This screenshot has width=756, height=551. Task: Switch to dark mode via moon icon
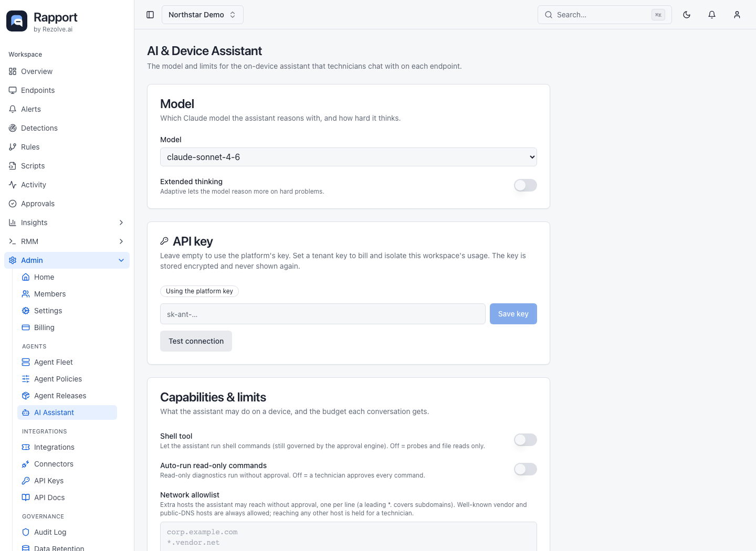(x=687, y=15)
